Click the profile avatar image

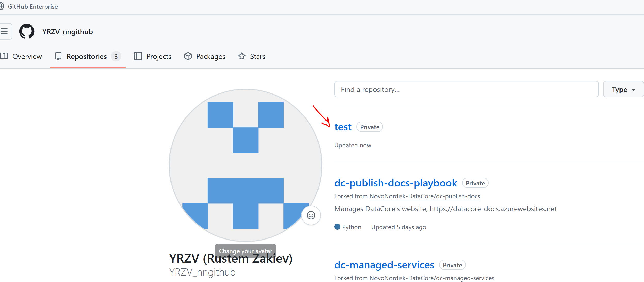246,165
